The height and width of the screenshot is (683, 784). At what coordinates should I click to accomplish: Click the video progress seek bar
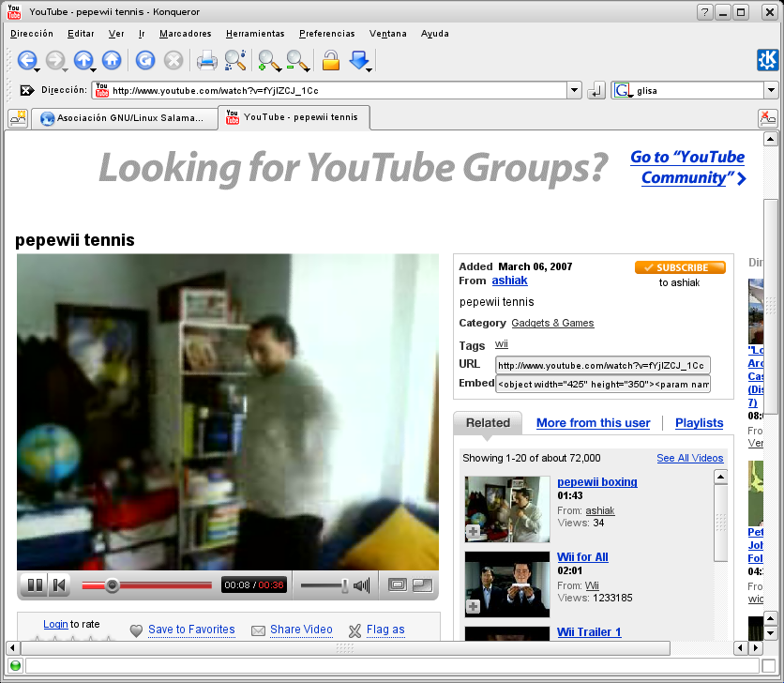pyautogui.click(x=159, y=585)
